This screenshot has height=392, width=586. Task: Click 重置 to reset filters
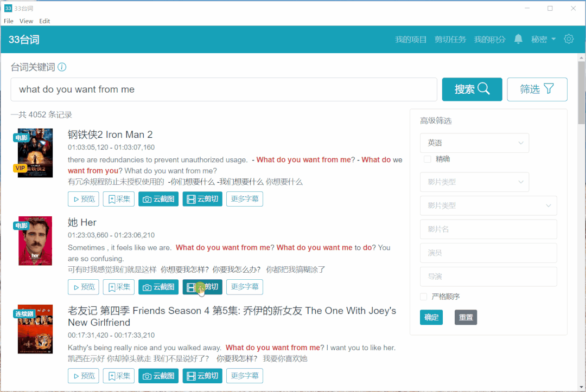tap(466, 317)
